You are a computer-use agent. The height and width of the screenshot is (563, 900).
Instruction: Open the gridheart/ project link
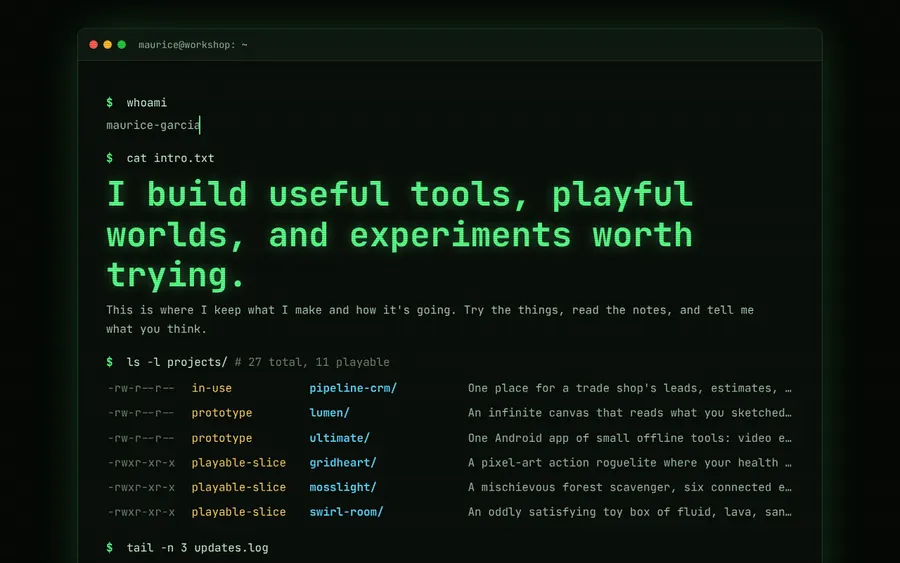[343, 463]
